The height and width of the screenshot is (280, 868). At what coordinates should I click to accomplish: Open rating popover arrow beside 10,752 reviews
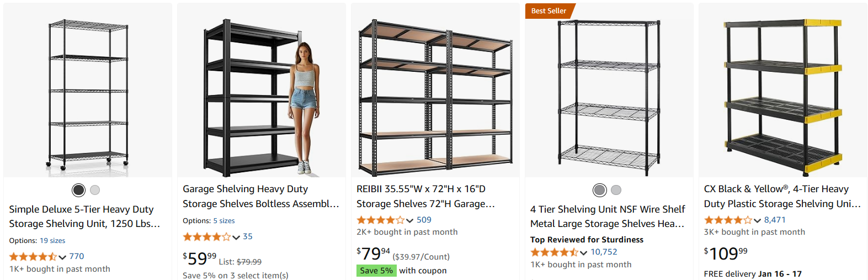coord(583,252)
